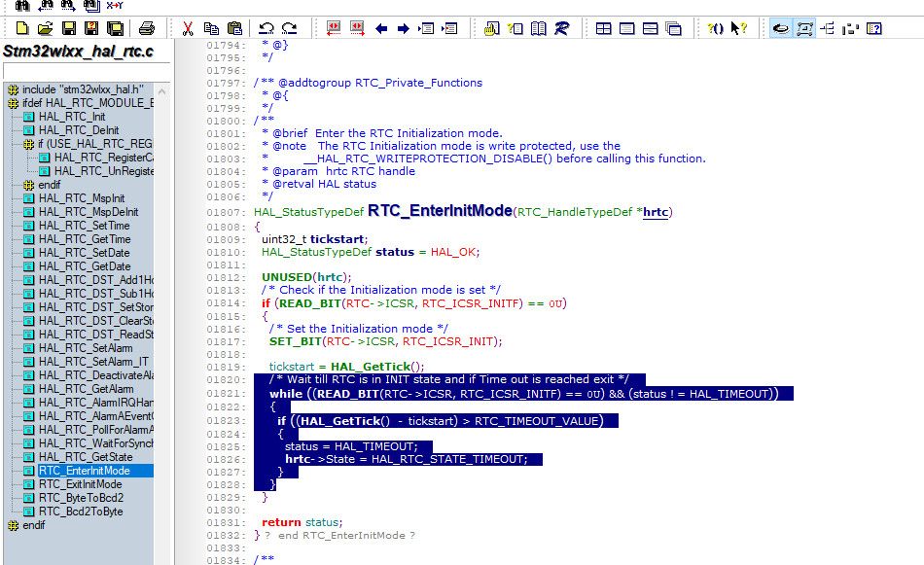The image size is (924, 565).
Task: Open a file with the folder icon
Action: point(46,28)
